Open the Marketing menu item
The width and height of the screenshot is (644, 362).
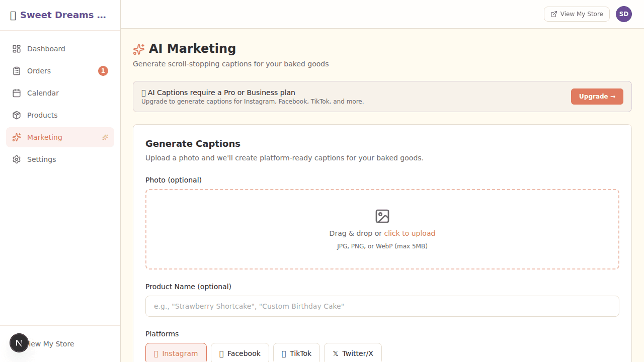click(x=45, y=137)
